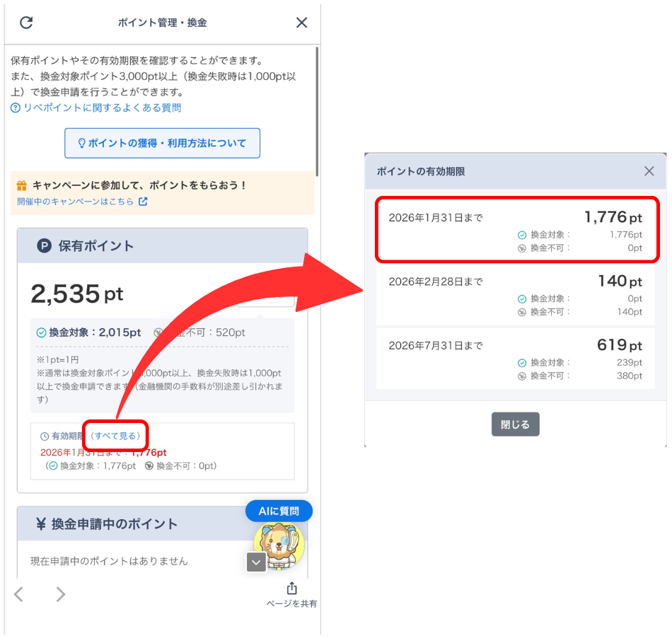Screen dimensions: 672x638
Task: Click the forward arrow at the bottom
Action: coord(60,594)
